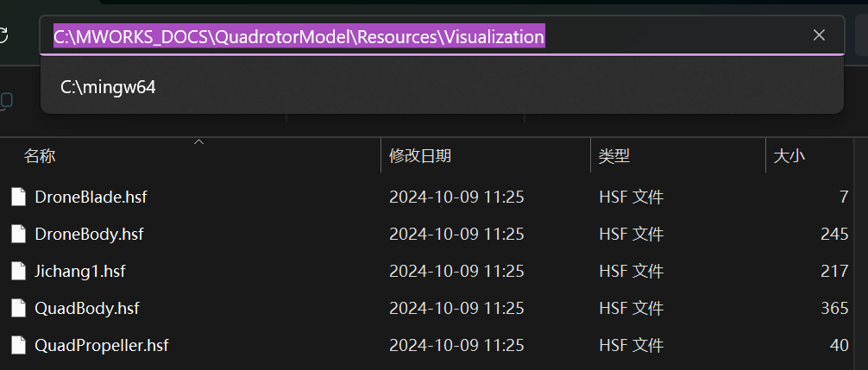The height and width of the screenshot is (370, 868).
Task: Click the refresh icon left of address bar
Action: (x=3, y=36)
